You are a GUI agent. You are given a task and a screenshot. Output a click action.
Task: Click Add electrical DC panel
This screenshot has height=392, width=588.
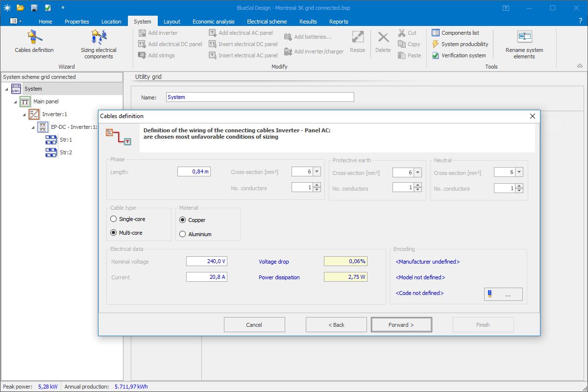tap(170, 44)
